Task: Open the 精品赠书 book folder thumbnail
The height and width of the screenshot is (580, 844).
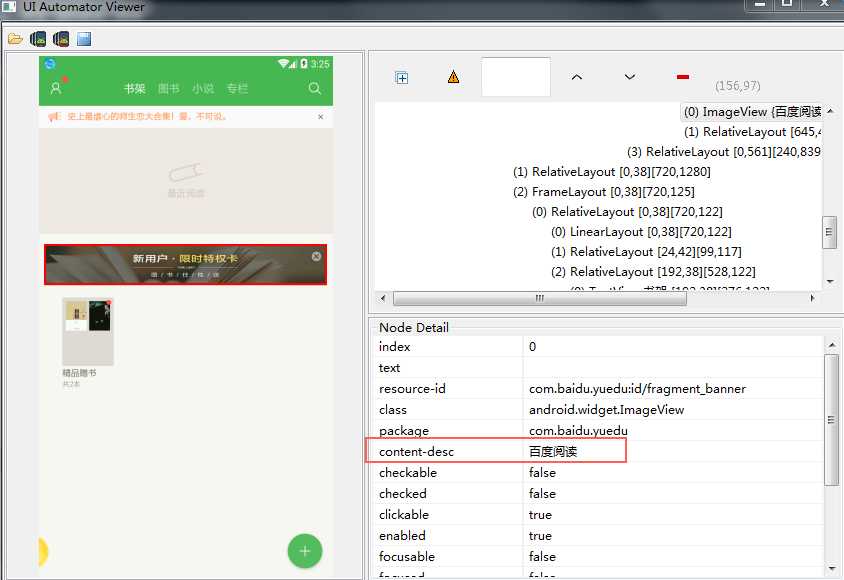Action: [x=88, y=331]
